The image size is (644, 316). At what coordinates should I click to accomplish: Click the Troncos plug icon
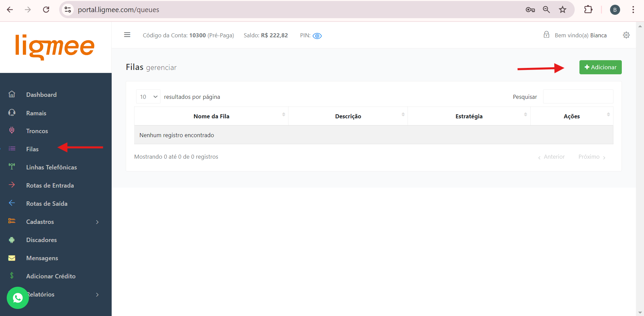point(12,130)
